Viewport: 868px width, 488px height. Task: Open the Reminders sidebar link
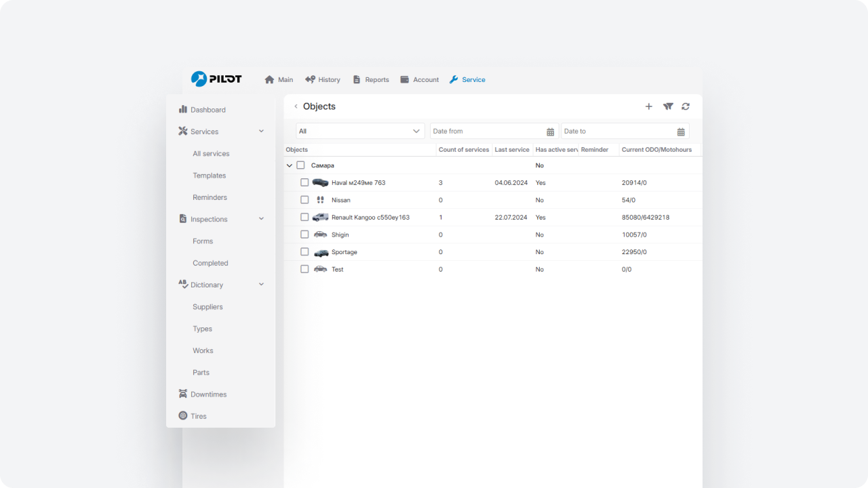tap(210, 197)
